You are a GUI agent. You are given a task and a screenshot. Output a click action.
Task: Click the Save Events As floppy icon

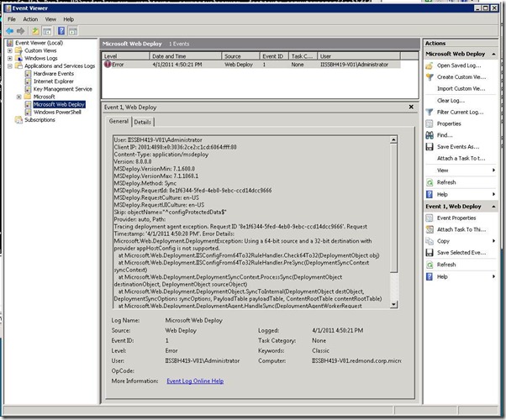pos(430,147)
